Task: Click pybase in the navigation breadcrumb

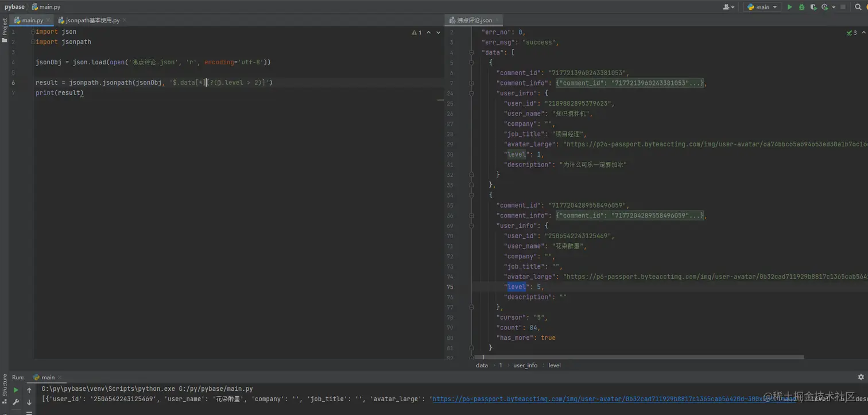Action: point(14,7)
